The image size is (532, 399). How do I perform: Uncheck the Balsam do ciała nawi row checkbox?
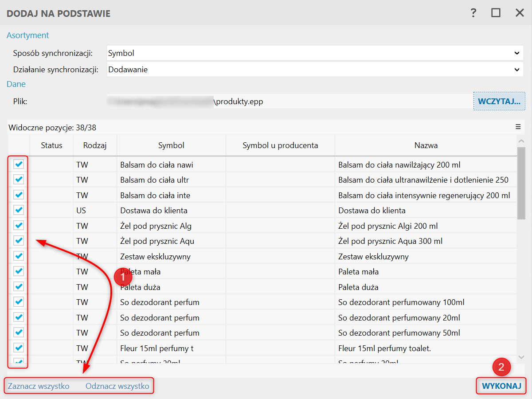(x=19, y=164)
